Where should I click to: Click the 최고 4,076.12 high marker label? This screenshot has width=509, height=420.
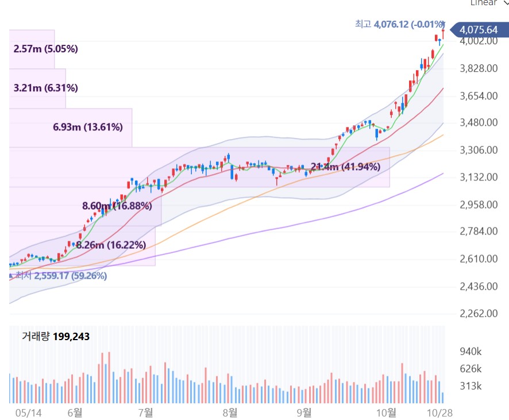point(400,24)
